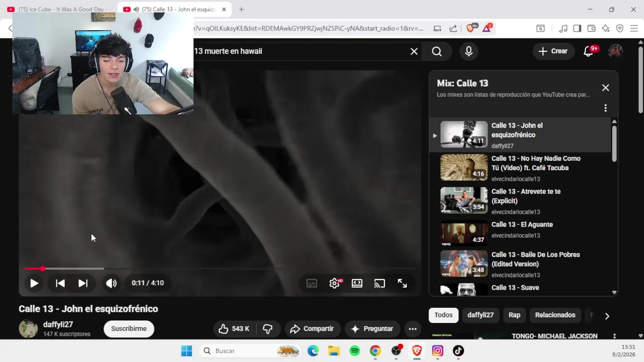
Task: Show more filter chips with arrow
Action: (607, 316)
